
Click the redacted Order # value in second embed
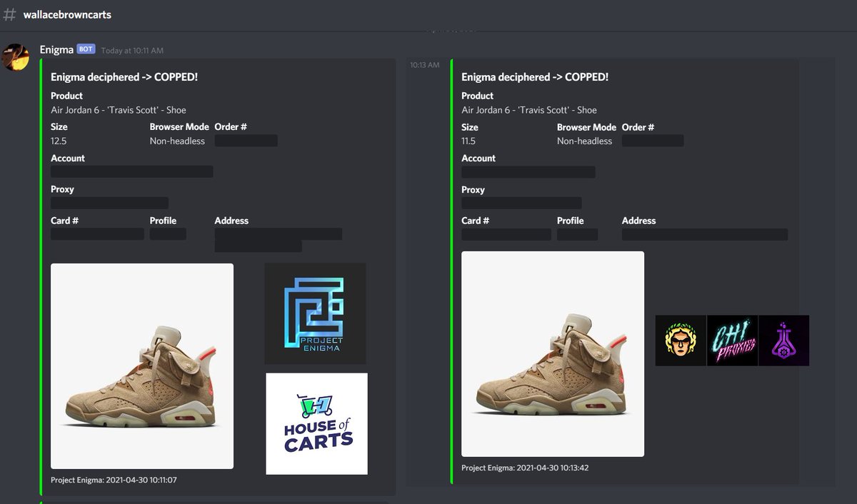[653, 141]
